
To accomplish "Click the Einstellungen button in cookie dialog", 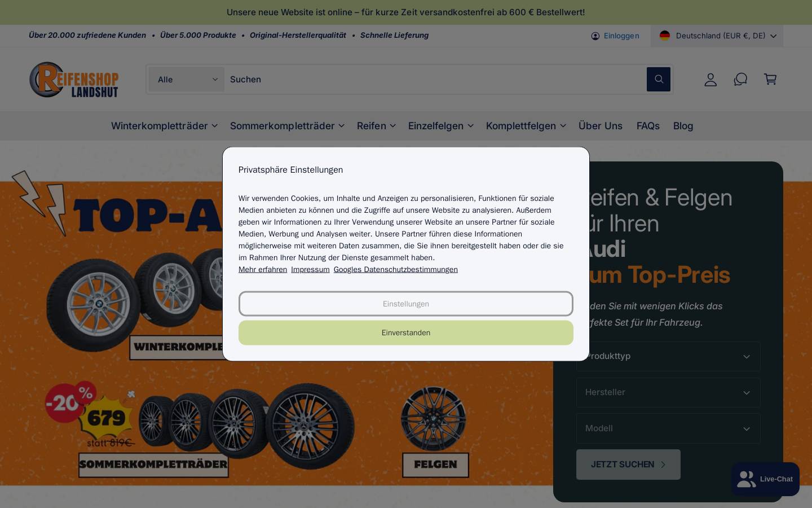I will 406,304.
